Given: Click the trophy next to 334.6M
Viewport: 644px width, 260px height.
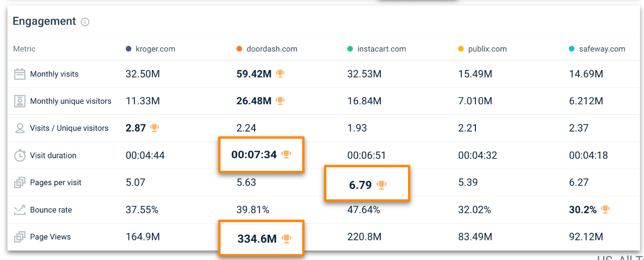Looking at the screenshot, I should (x=286, y=238).
